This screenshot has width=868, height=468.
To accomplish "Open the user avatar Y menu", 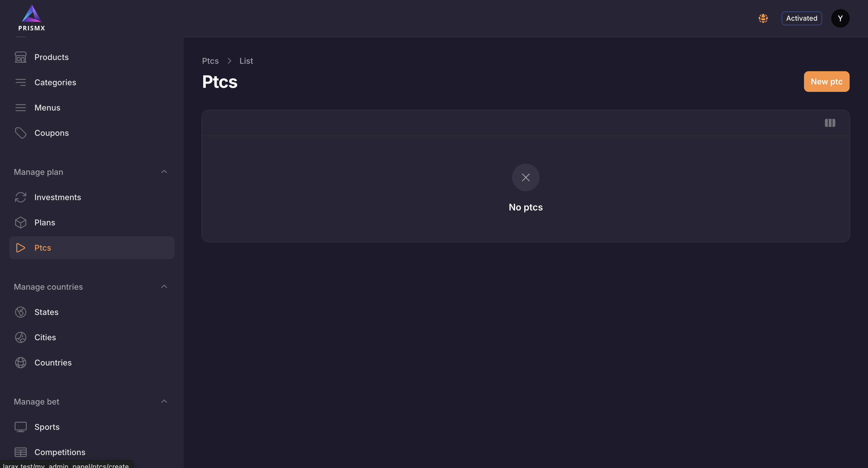I will [840, 18].
